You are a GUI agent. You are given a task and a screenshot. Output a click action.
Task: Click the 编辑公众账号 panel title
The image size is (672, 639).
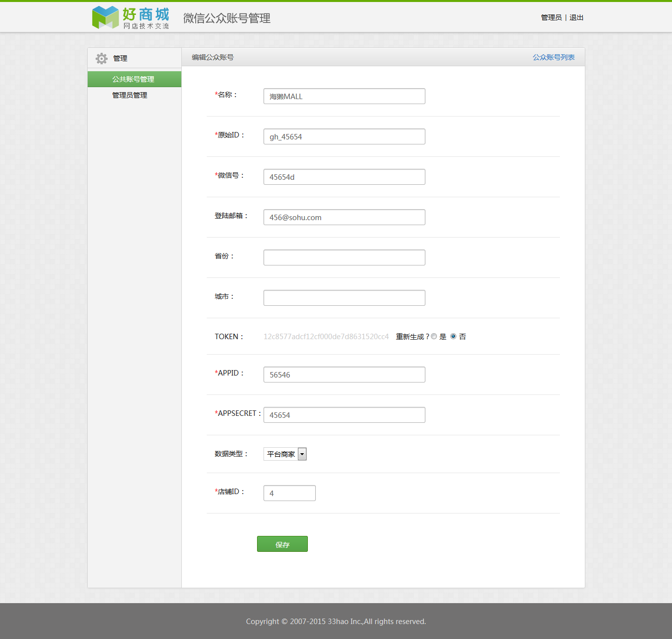coord(213,57)
